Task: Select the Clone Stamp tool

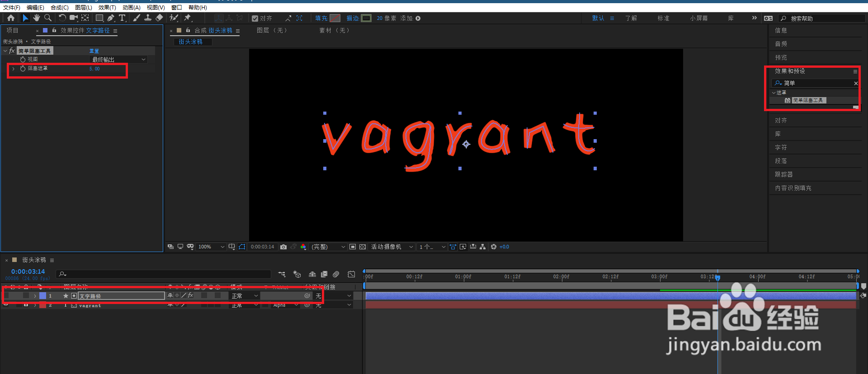Action: point(148,18)
